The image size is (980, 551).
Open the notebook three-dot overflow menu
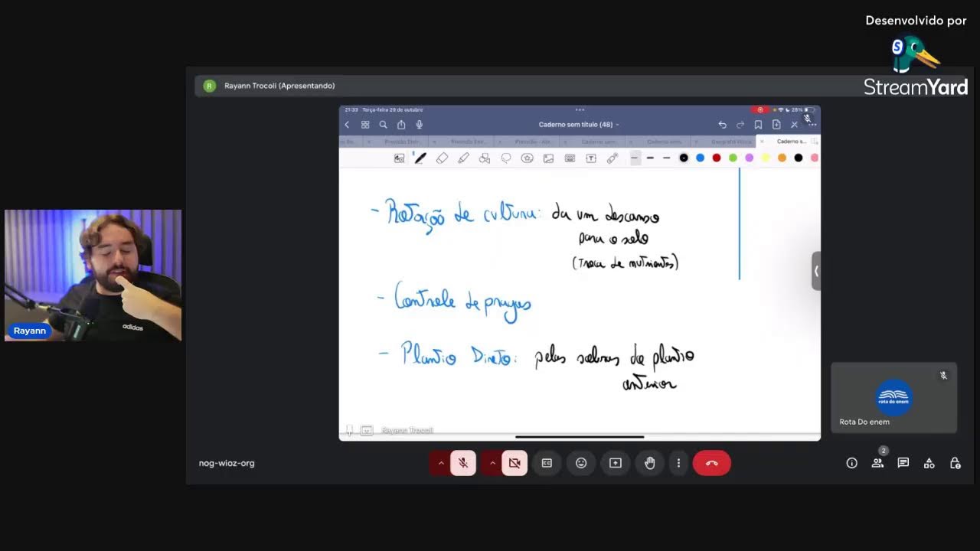[x=812, y=125]
